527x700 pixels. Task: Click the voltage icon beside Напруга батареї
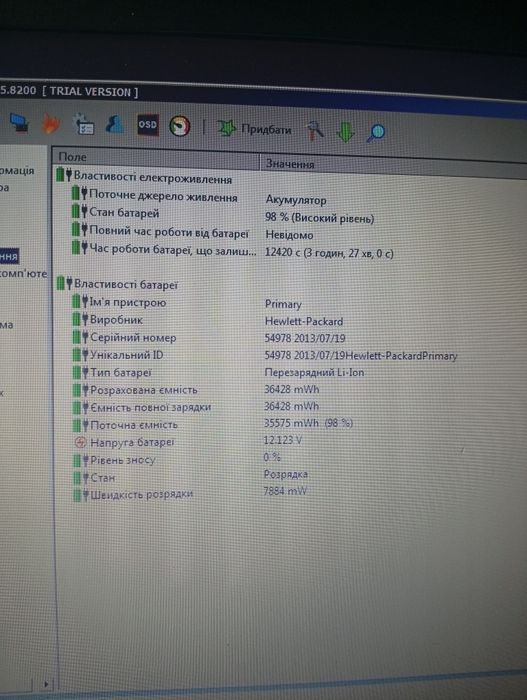[x=80, y=442]
